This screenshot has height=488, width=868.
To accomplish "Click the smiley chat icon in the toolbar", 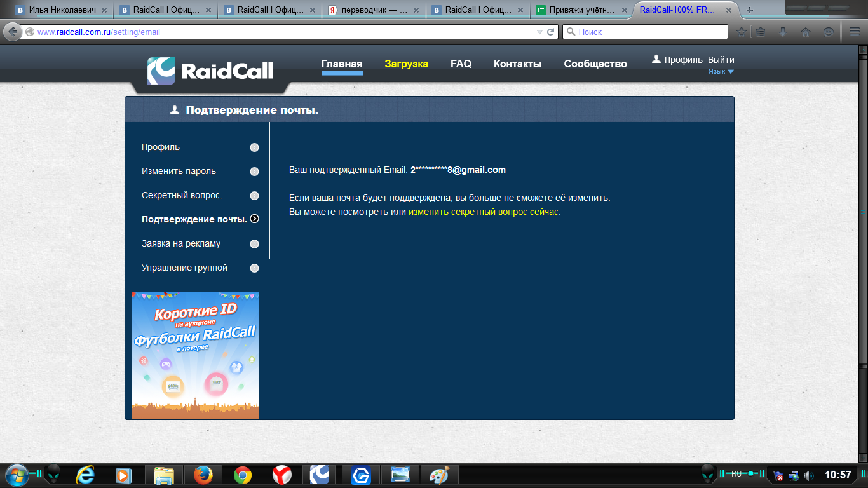I will pos(828,32).
